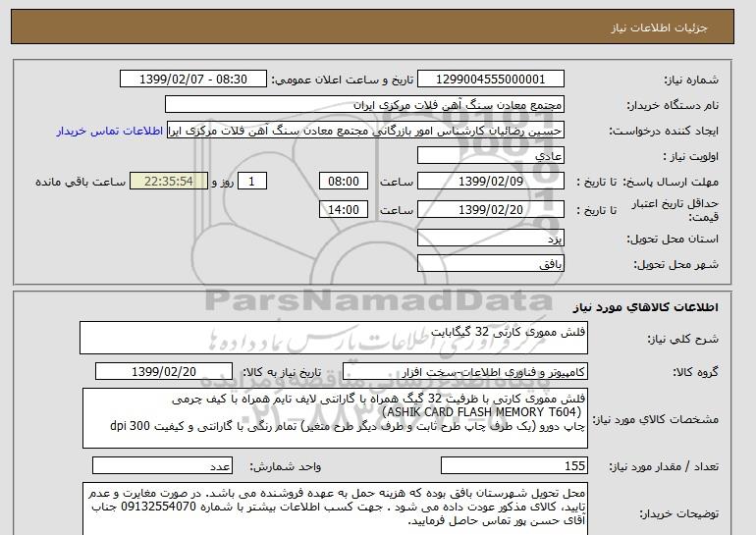Click label گروه کالا

[x=695, y=372]
